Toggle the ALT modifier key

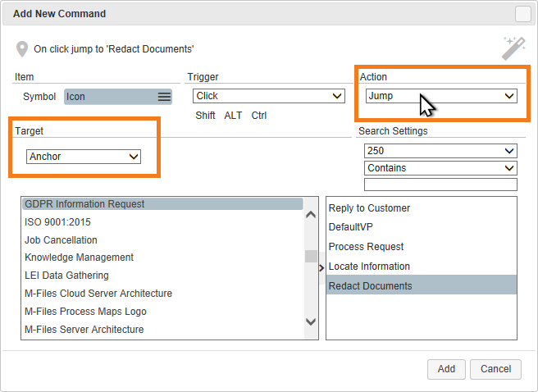233,116
